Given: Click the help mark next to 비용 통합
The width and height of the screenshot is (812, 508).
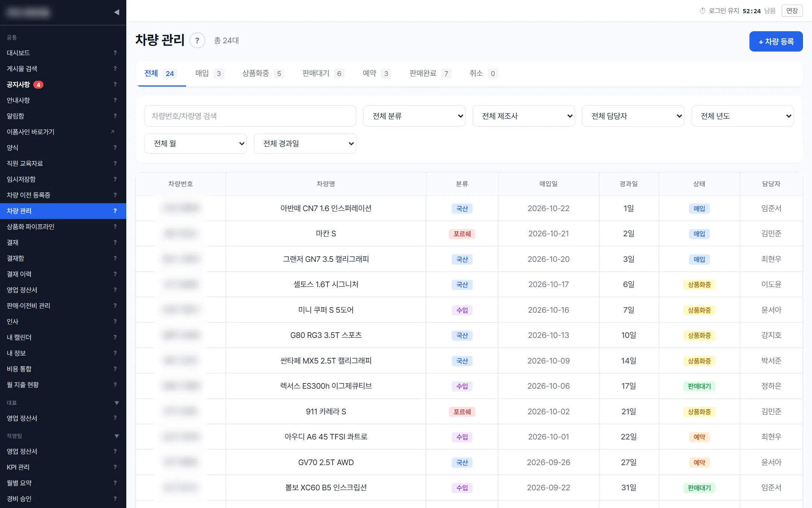Looking at the screenshot, I should [115, 369].
